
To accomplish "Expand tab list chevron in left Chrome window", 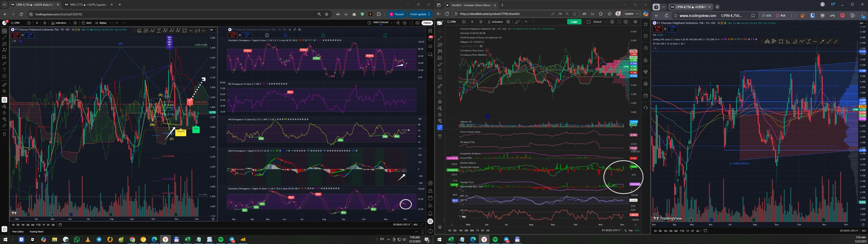I will (x=4, y=5).
